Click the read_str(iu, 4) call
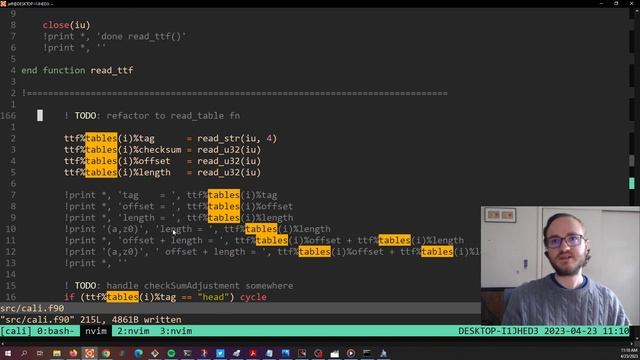Image resolution: width=640 pixels, height=360 pixels. tap(237, 138)
